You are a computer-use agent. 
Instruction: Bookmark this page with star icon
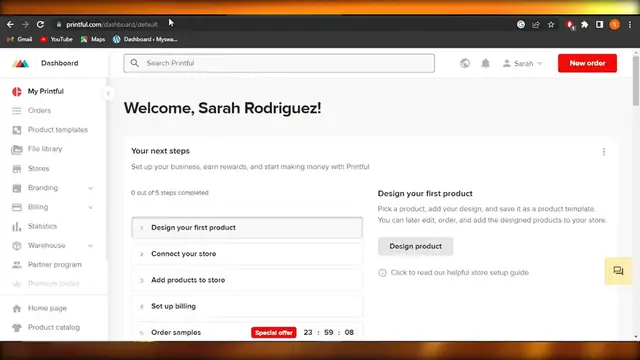pyautogui.click(x=551, y=24)
